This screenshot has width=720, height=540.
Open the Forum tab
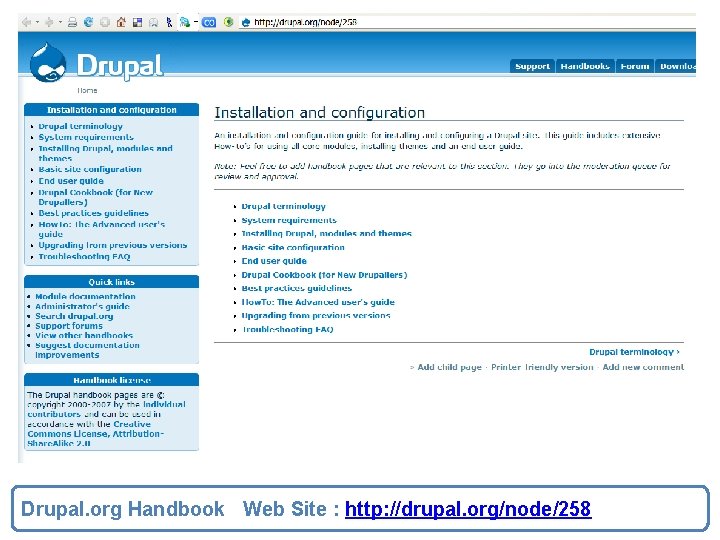coord(635,66)
